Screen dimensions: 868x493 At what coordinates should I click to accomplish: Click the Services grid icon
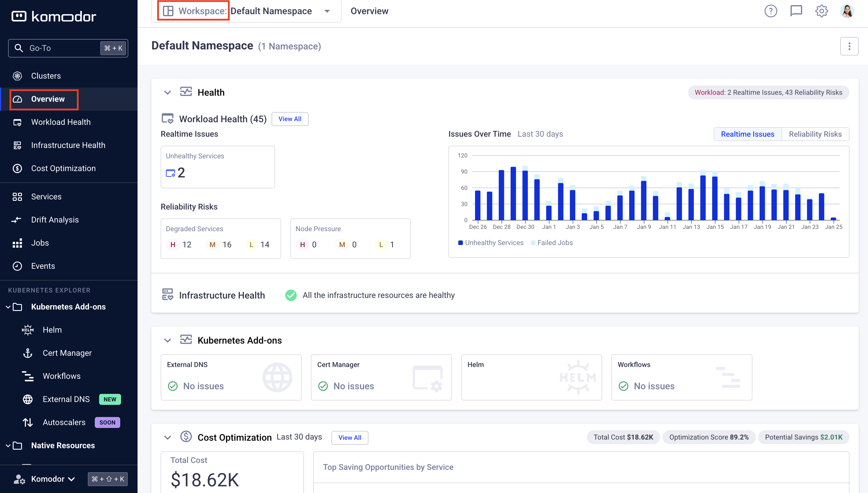pos(17,197)
